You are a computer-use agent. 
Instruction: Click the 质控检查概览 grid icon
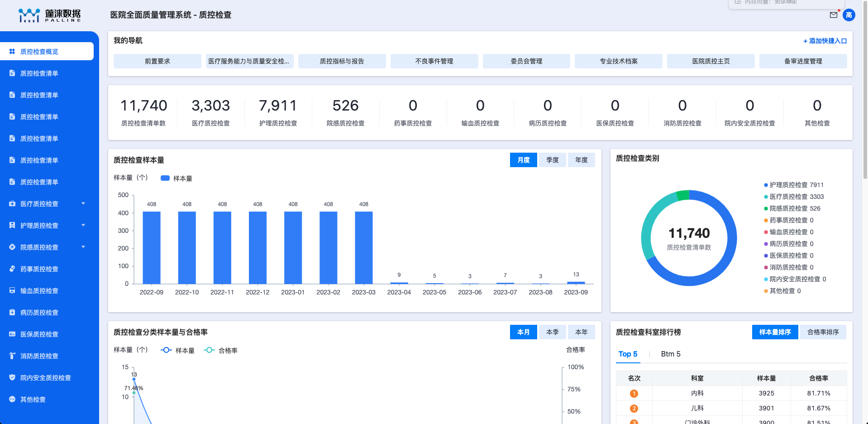click(12, 51)
